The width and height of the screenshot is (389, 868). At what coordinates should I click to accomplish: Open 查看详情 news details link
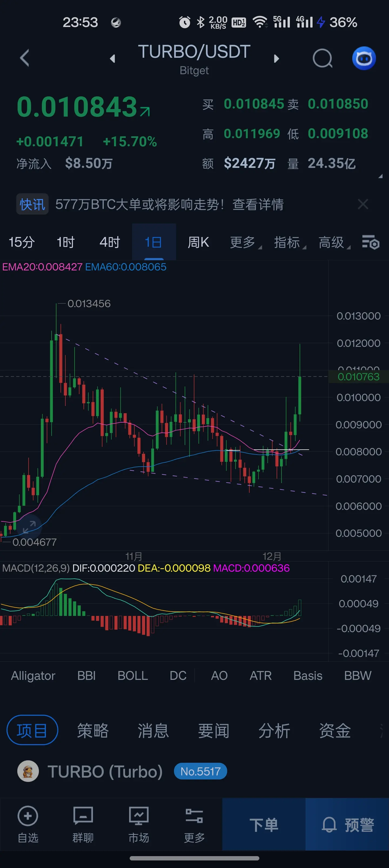click(258, 204)
